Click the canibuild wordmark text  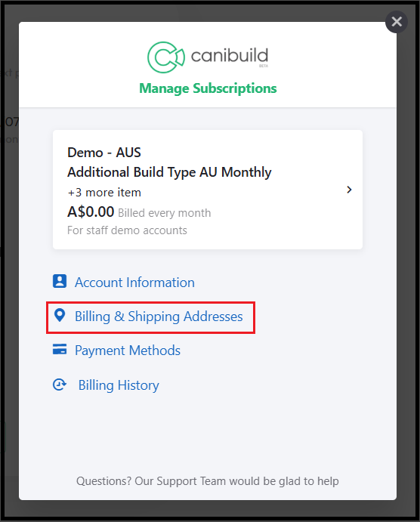pos(230,56)
